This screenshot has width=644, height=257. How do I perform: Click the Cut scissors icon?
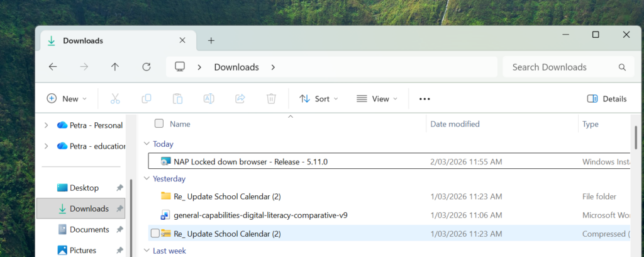(x=115, y=98)
